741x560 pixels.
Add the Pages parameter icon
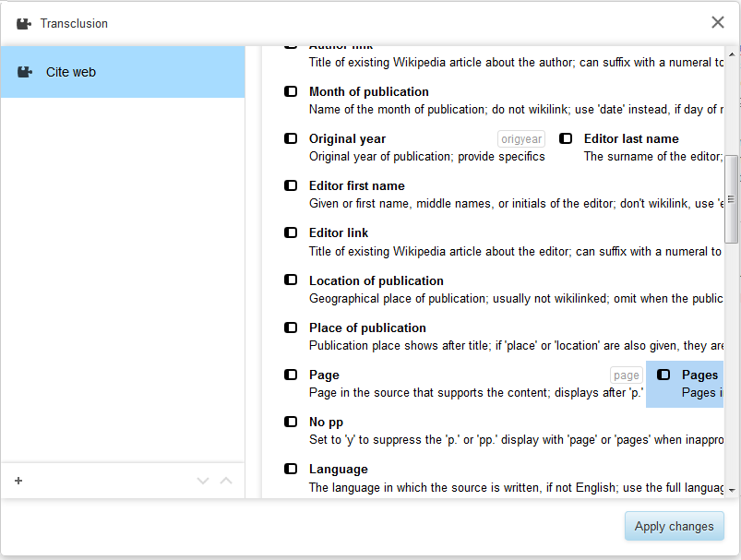pos(663,375)
